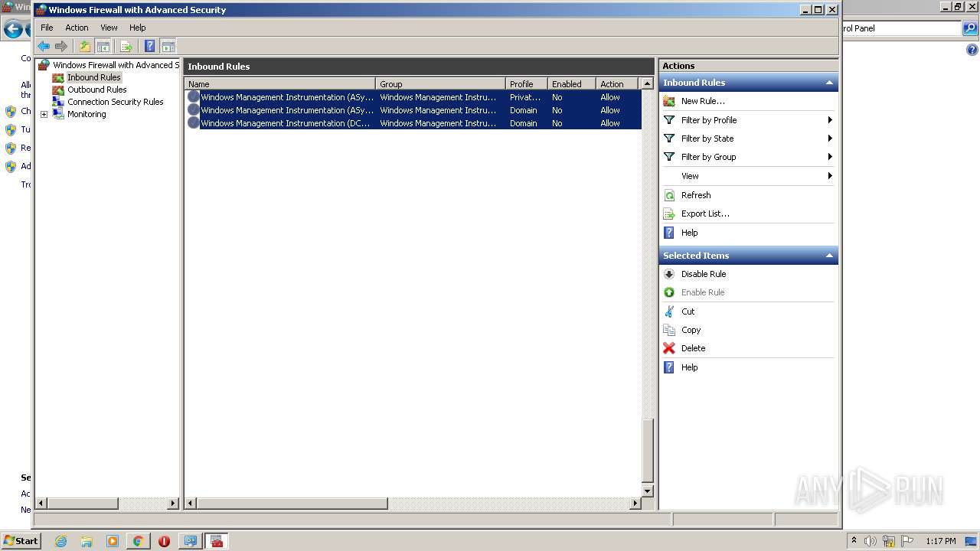
Task: Sort rules by Profile column header
Action: tap(526, 84)
